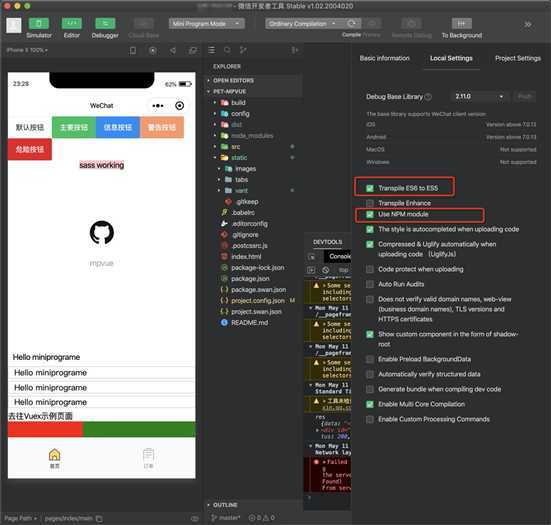The width and height of the screenshot is (551, 525).
Task: Click the DevTools element inspector icon
Action: click(311, 257)
